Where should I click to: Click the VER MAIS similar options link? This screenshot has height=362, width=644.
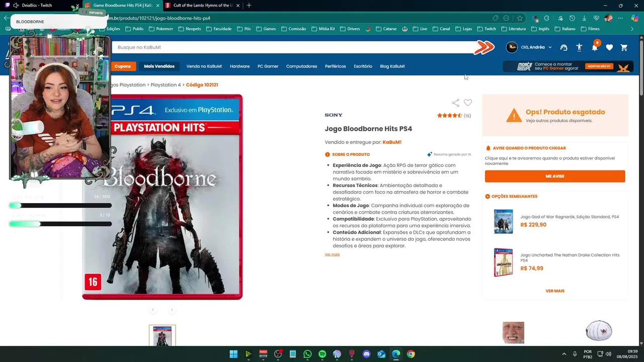click(555, 291)
